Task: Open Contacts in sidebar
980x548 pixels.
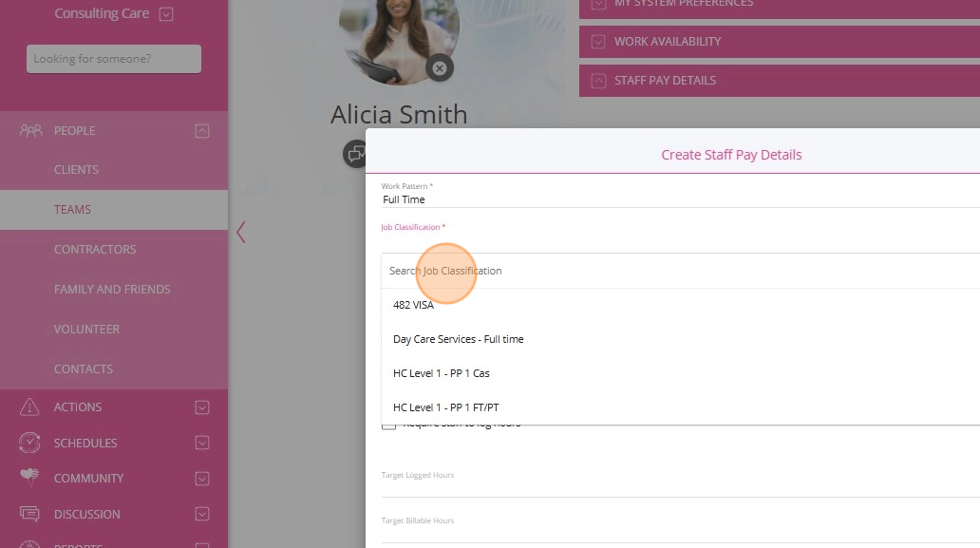Action: point(84,369)
